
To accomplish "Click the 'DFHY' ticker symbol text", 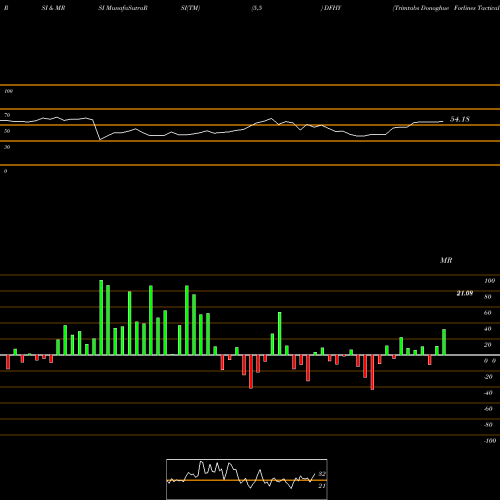I will pos(332,8).
